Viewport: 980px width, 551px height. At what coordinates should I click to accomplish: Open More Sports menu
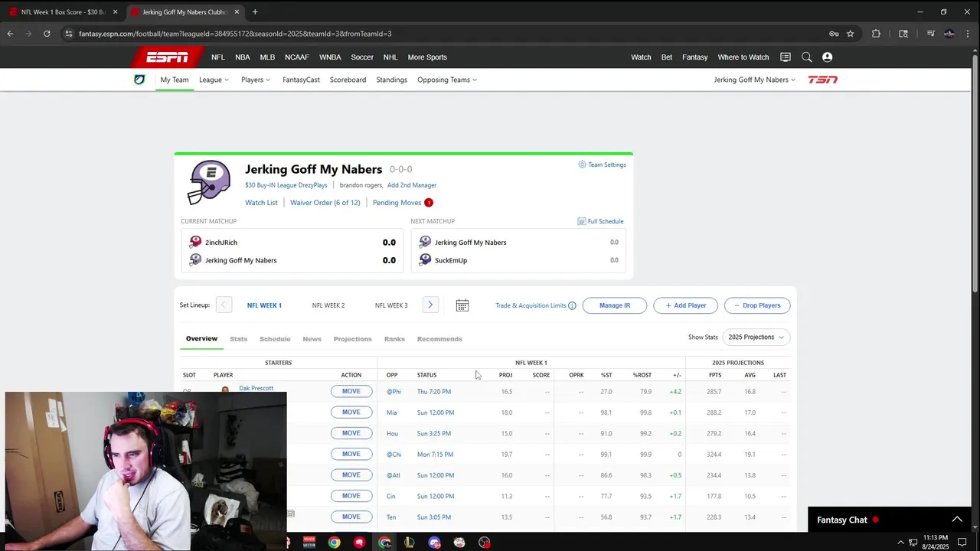427,57
